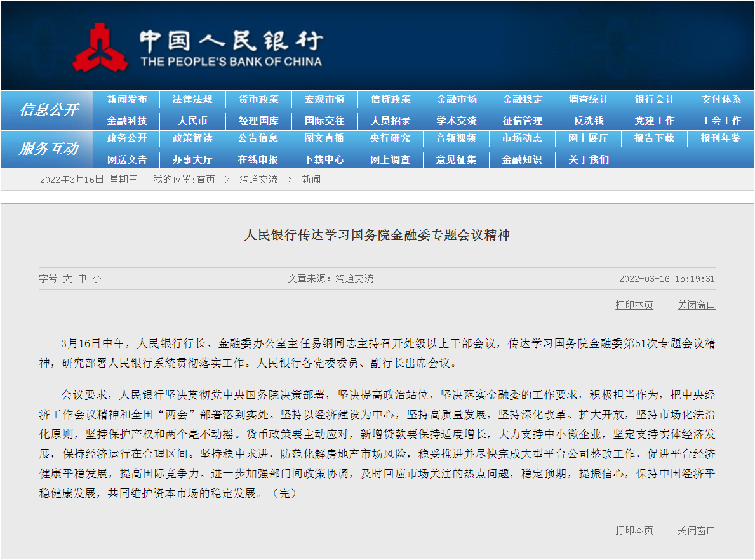Open the 支付体系 section
Image resolution: width=755 pixels, height=560 pixels.
point(720,99)
